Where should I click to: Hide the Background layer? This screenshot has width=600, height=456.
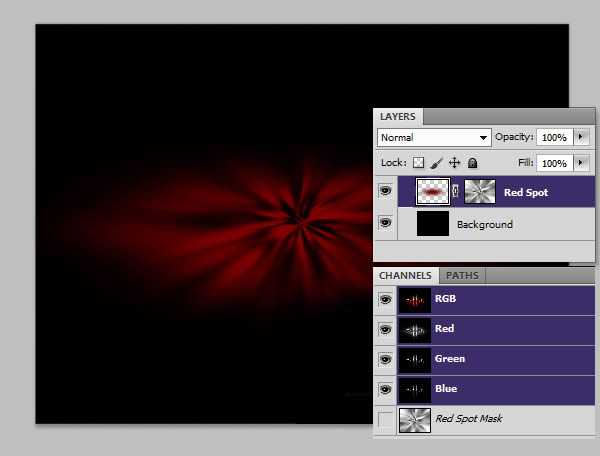(385, 224)
